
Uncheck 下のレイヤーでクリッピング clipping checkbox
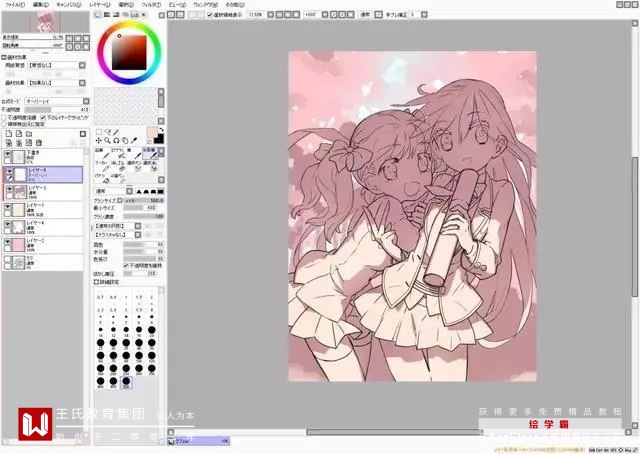(43, 118)
